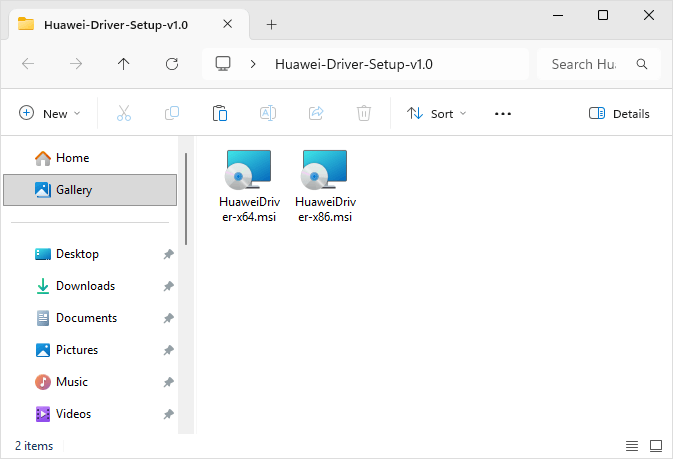Click the pin icon beside Pictures
Viewport: 673px width, 459px height.
[168, 350]
